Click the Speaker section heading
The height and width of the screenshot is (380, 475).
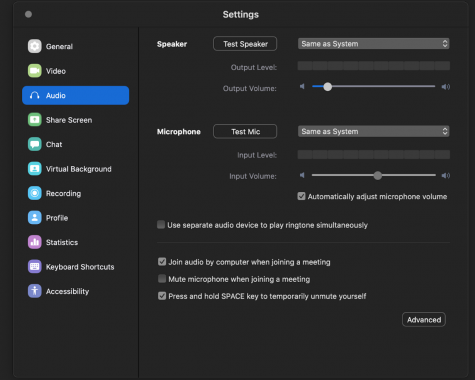coord(172,44)
